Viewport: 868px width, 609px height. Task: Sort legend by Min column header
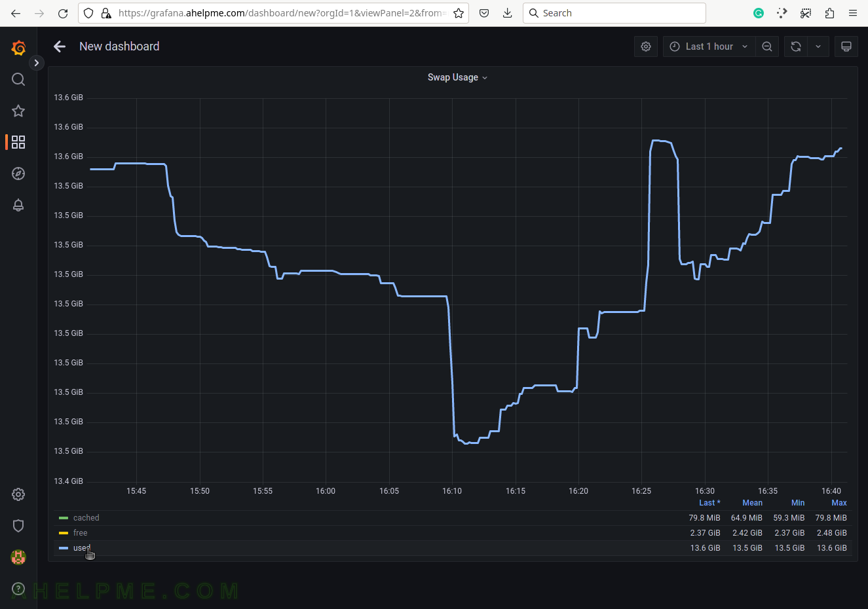click(x=798, y=503)
